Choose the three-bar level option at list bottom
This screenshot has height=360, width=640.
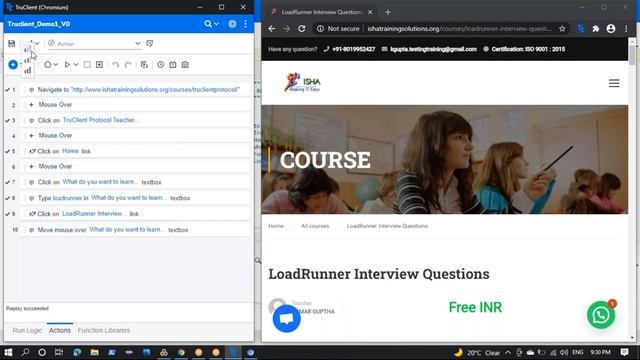[27, 71]
